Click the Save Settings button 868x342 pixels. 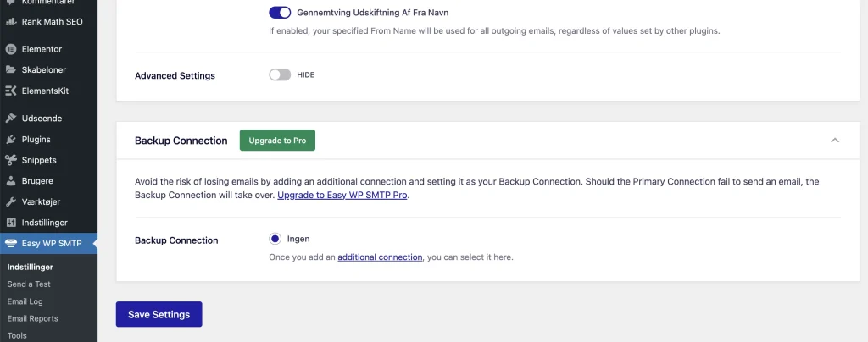click(x=159, y=314)
